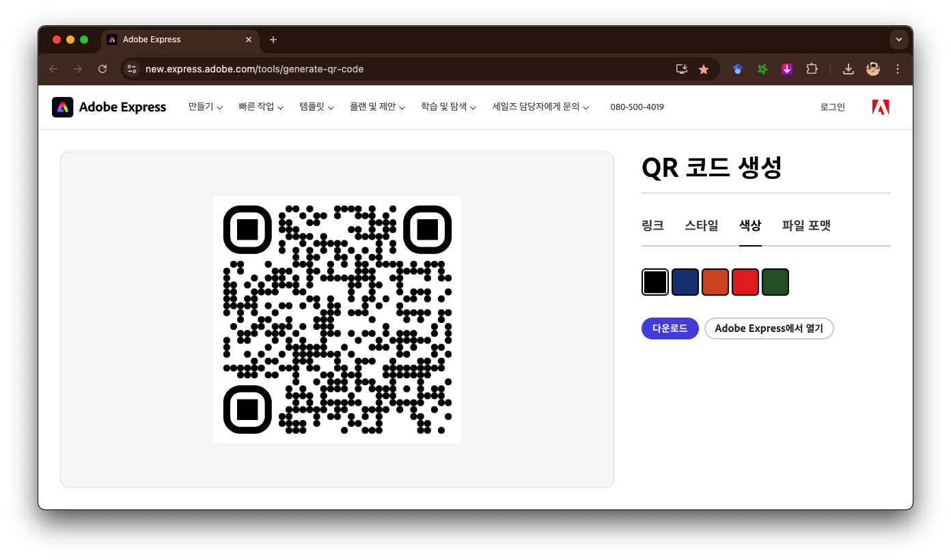Select the 색상 tab

coord(750,225)
